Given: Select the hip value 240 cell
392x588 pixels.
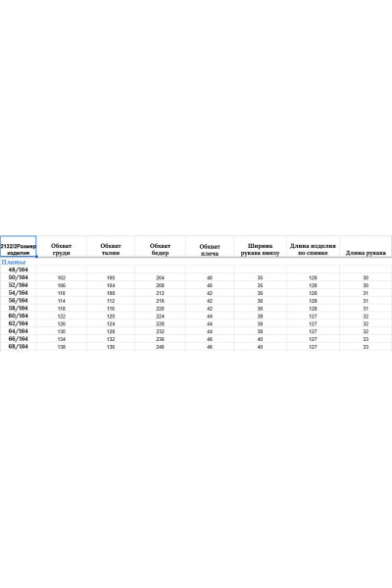Looking at the screenshot, I should 160,347.
